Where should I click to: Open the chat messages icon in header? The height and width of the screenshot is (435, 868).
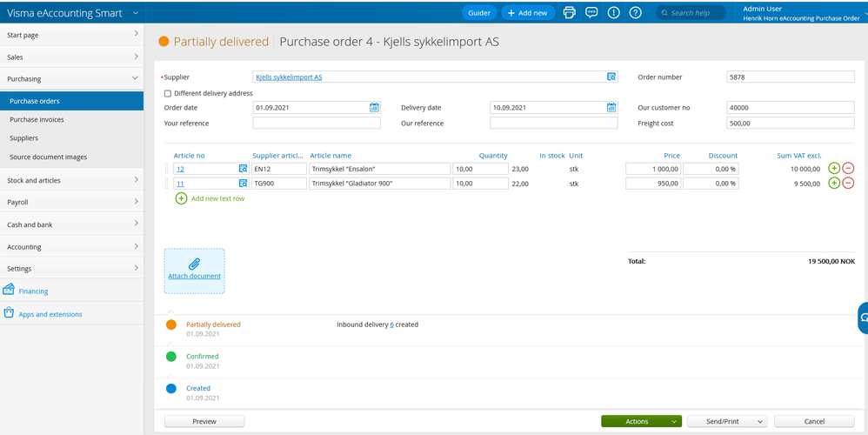(x=591, y=13)
